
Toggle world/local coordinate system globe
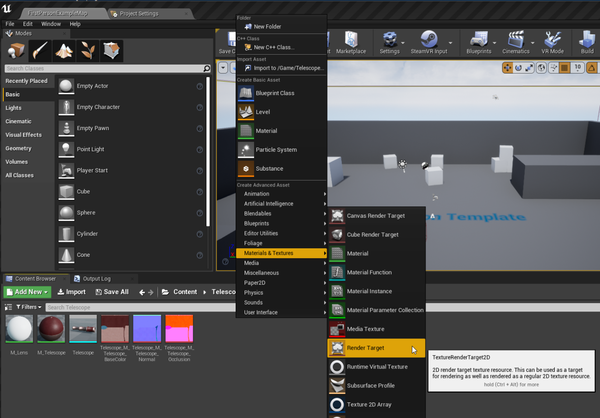tap(541, 68)
